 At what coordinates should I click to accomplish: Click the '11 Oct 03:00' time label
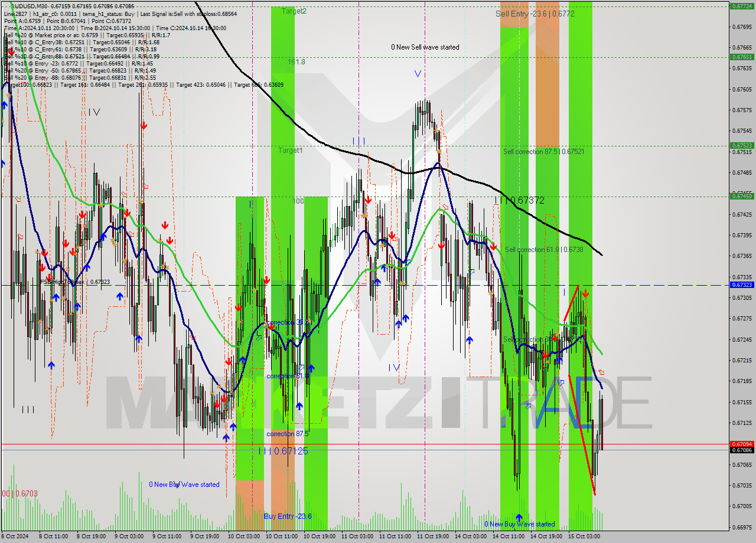357,537
